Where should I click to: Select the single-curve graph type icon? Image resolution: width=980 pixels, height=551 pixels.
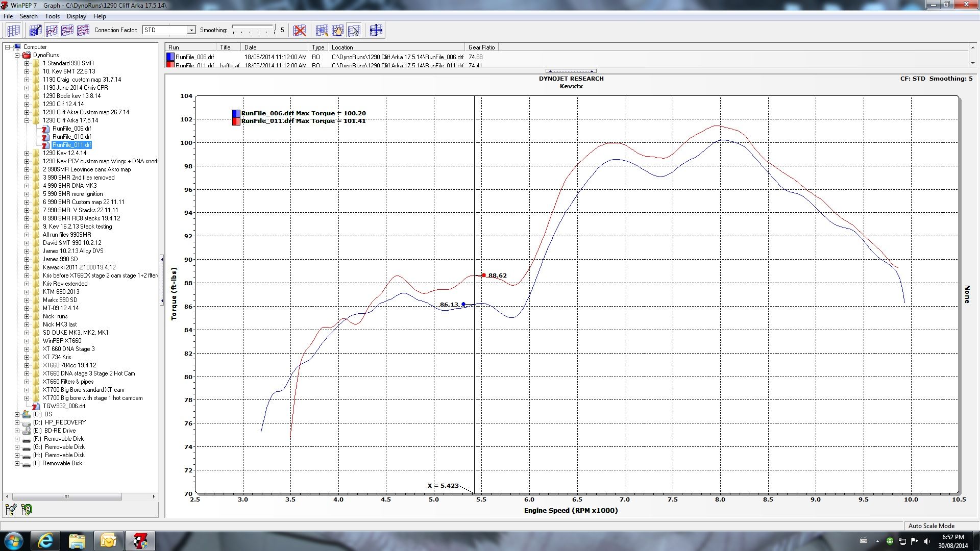(52, 31)
